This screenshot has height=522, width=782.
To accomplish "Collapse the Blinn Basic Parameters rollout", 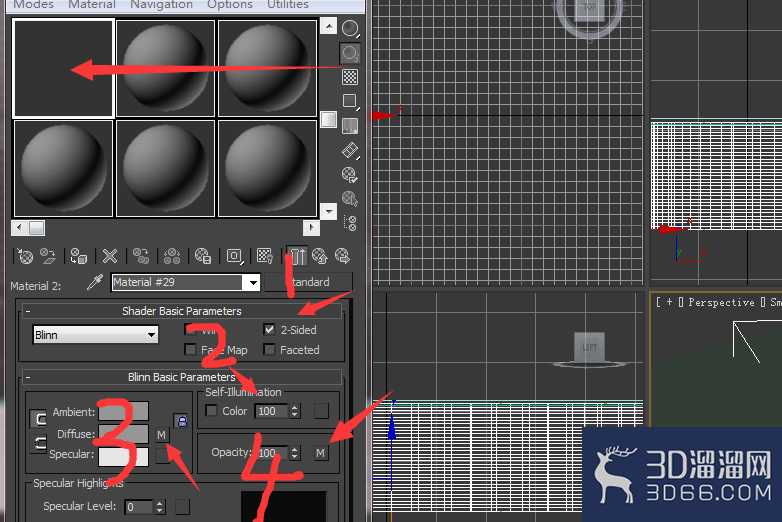I will pos(28,377).
